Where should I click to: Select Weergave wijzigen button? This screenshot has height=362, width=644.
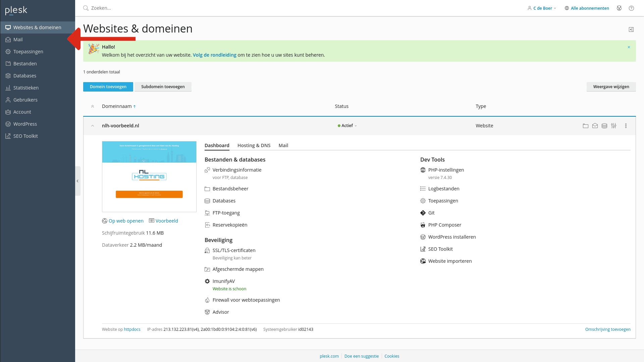611,86
